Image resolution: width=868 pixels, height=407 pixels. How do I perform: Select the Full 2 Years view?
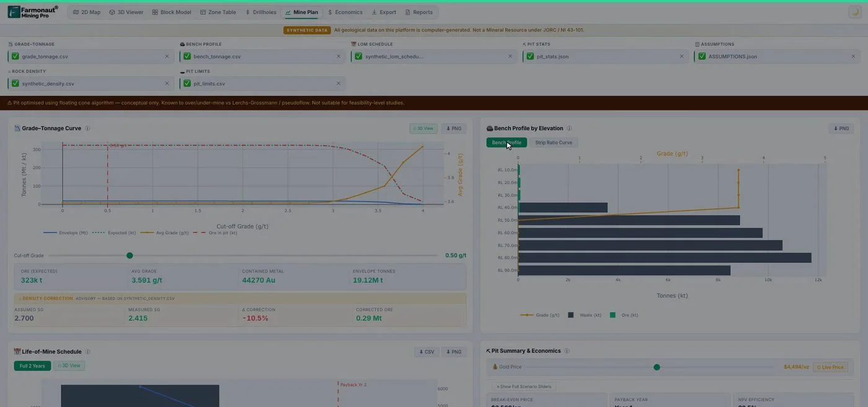point(32,366)
